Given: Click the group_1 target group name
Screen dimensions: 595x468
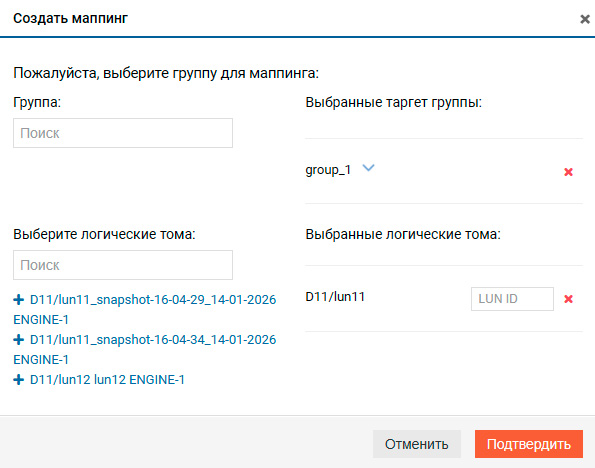Looking at the screenshot, I should (328, 170).
